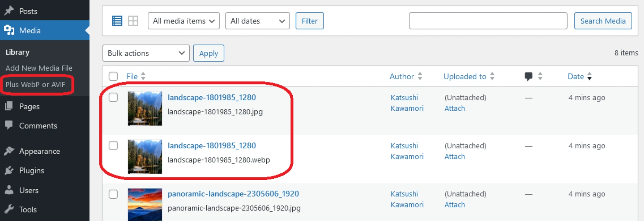Click the Media sidebar icon
The width and height of the screenshot is (644, 221).
pyautogui.click(x=9, y=30)
